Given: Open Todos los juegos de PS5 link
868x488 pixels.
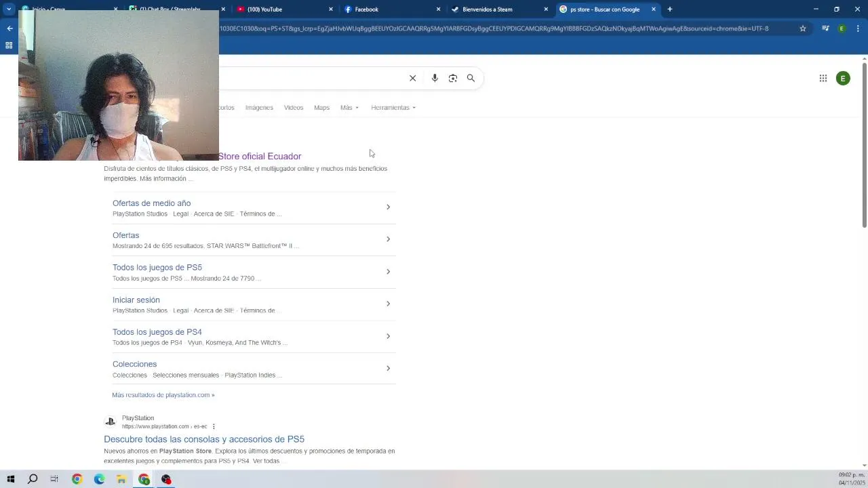Looking at the screenshot, I should (157, 268).
